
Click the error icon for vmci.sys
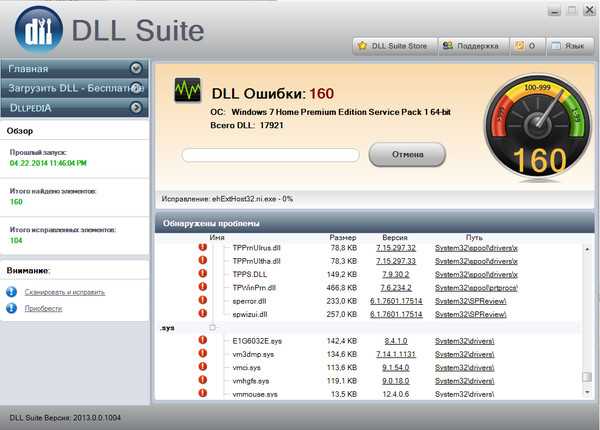point(203,366)
